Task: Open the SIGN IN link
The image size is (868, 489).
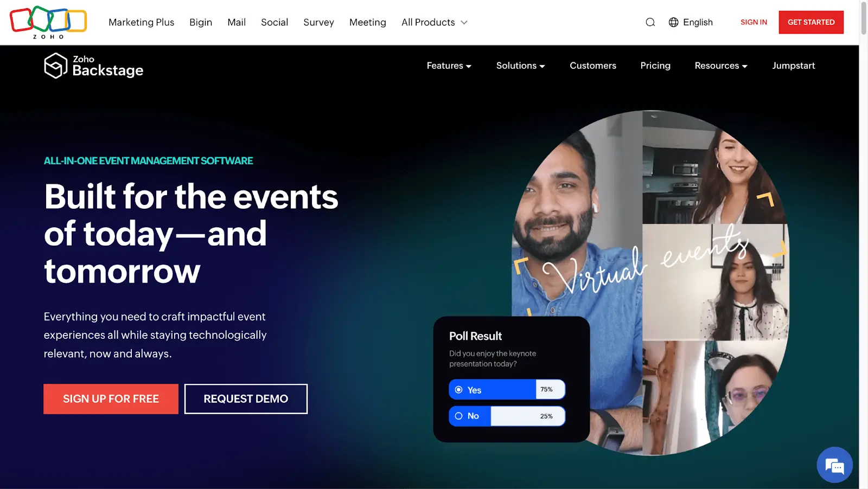Action: tap(754, 22)
